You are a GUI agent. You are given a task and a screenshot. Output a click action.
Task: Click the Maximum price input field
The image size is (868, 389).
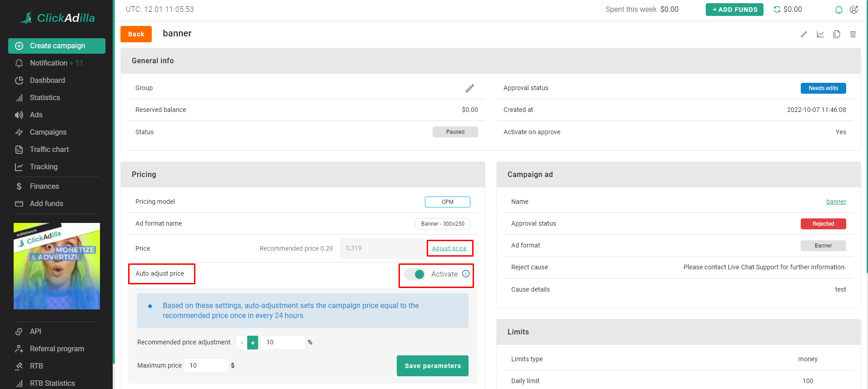pyautogui.click(x=206, y=366)
